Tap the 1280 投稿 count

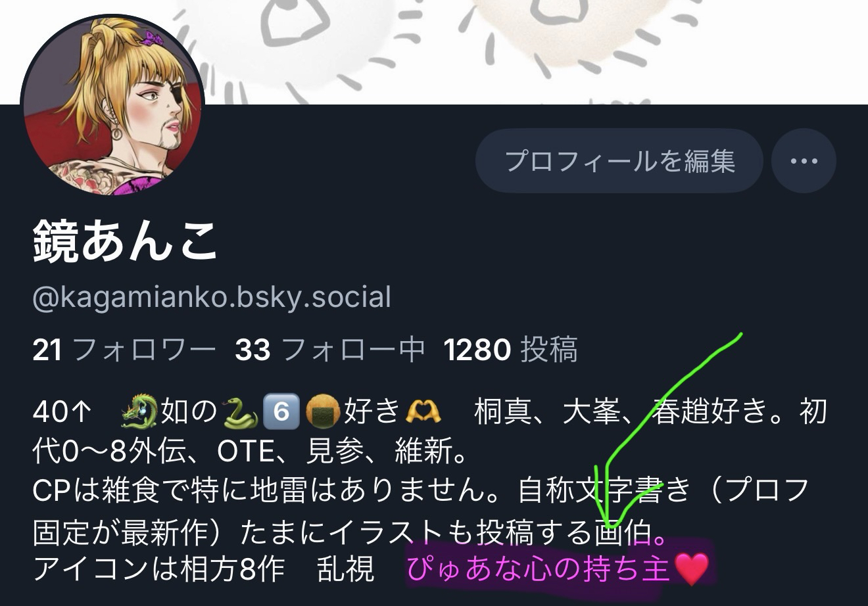(511, 350)
